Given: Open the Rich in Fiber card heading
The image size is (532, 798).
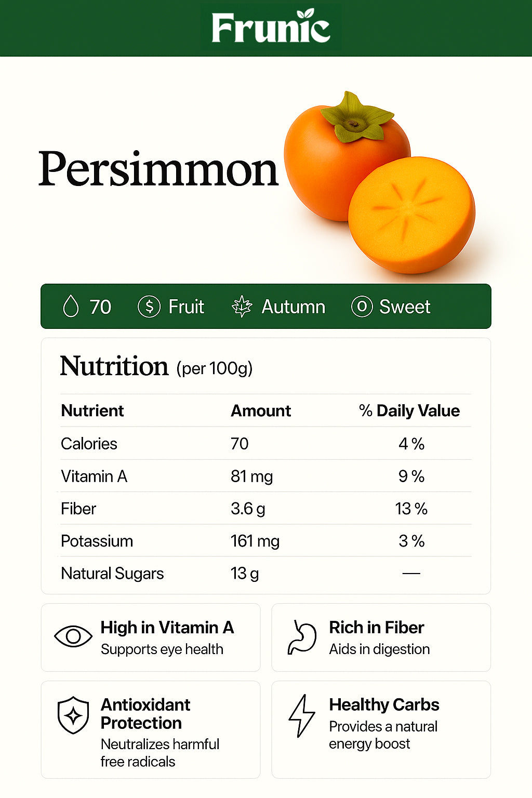Looking at the screenshot, I should tap(377, 628).
